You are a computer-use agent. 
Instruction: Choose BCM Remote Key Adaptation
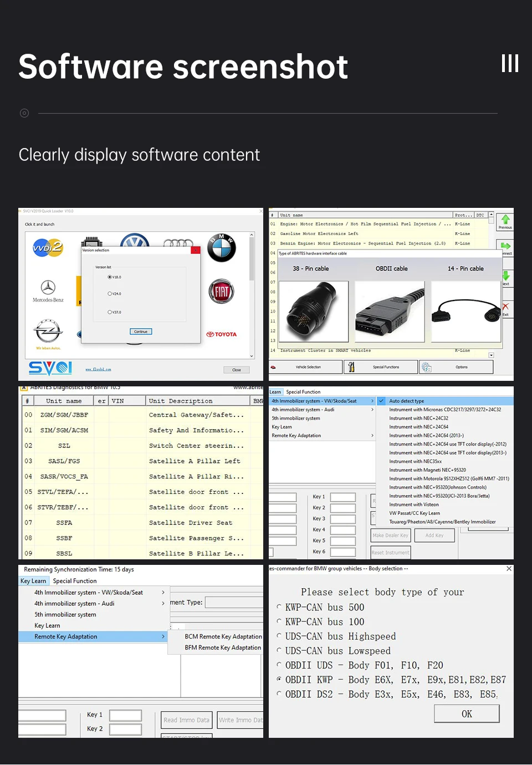pos(223,636)
